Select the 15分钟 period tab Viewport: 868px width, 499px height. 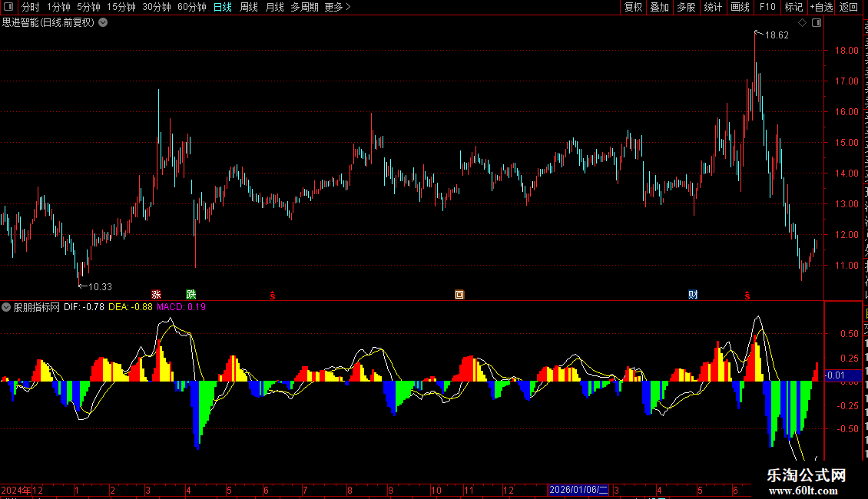[x=121, y=7]
